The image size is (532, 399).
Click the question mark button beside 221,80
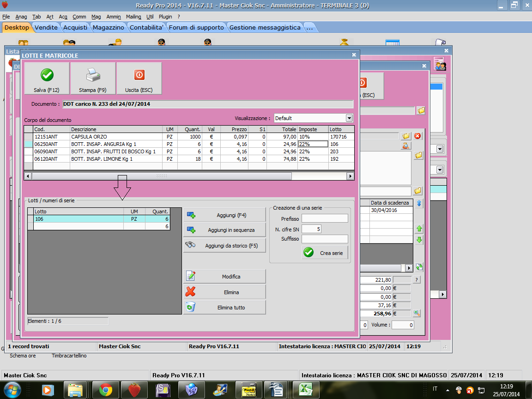point(417,280)
